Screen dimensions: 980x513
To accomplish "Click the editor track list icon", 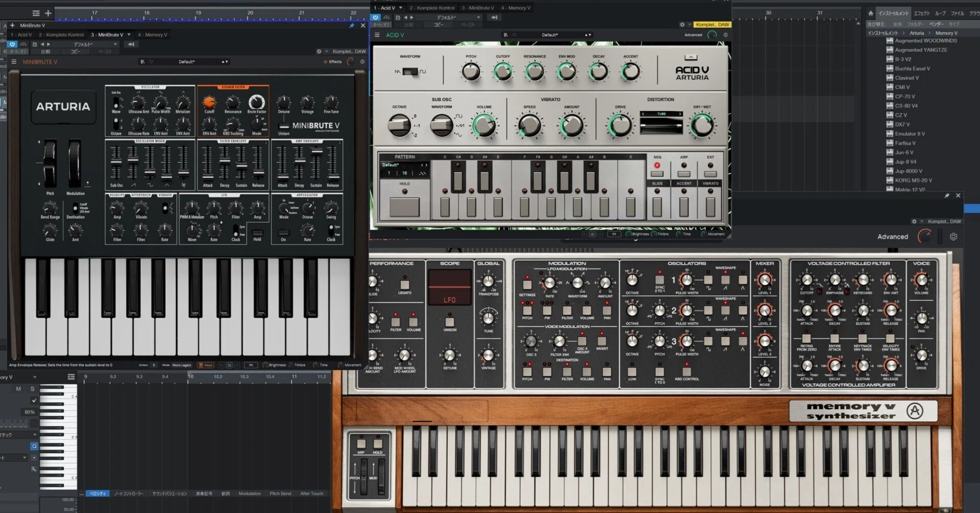I will 71,377.
